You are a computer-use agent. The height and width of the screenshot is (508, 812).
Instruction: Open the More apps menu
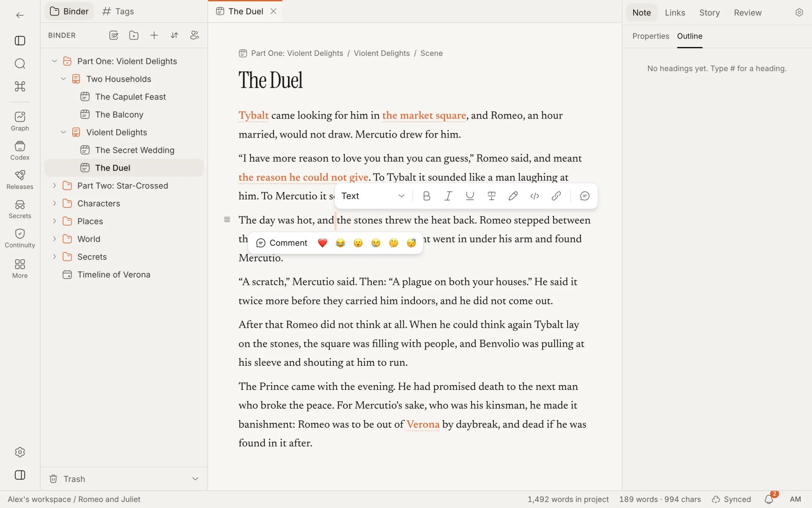coord(20,269)
